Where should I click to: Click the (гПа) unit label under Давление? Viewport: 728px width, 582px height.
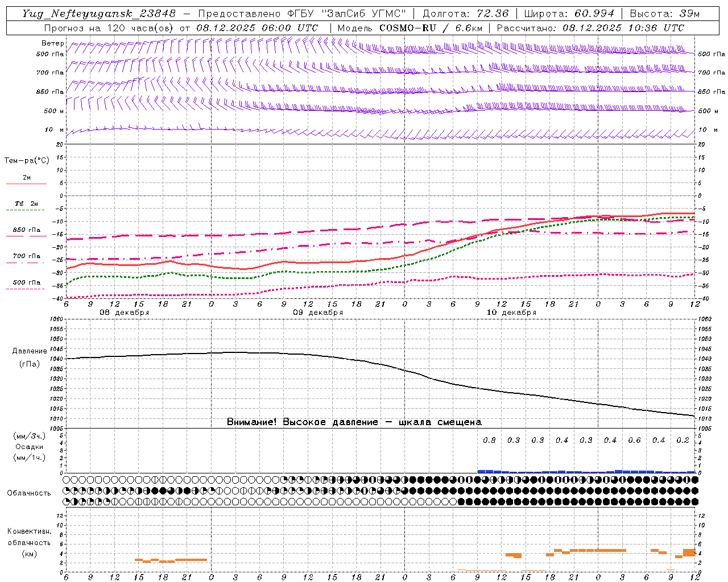28,364
